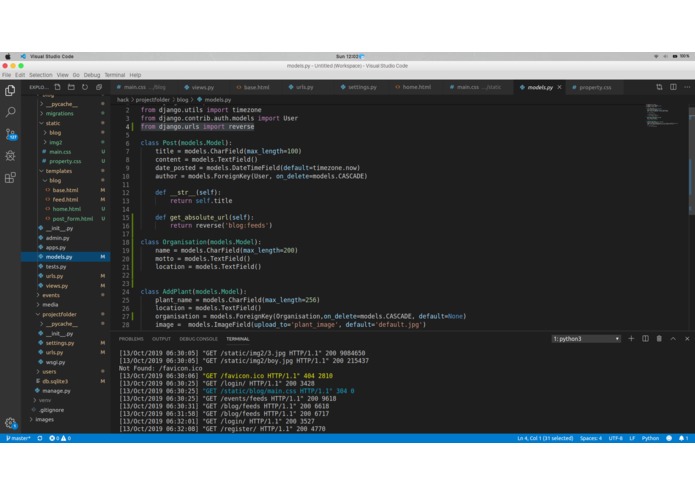Split the terminal pane
The height and width of the screenshot is (494, 695).
click(x=645, y=338)
